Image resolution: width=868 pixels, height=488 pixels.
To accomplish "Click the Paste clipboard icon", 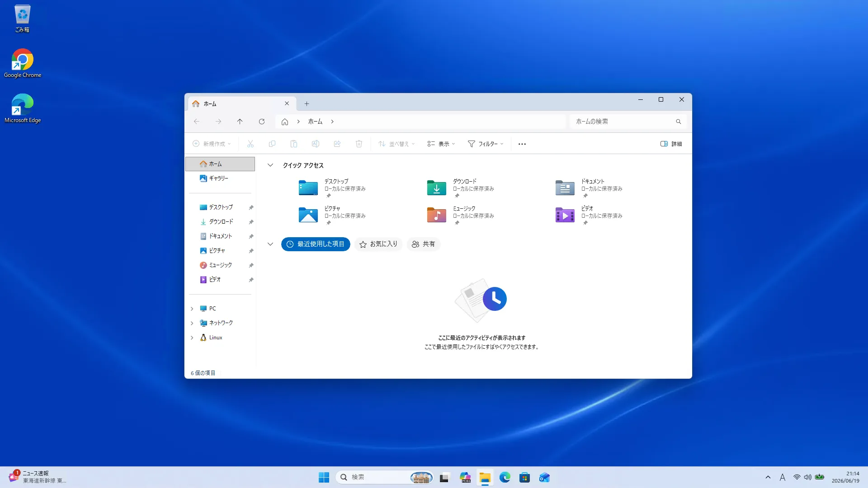I will [x=293, y=144].
